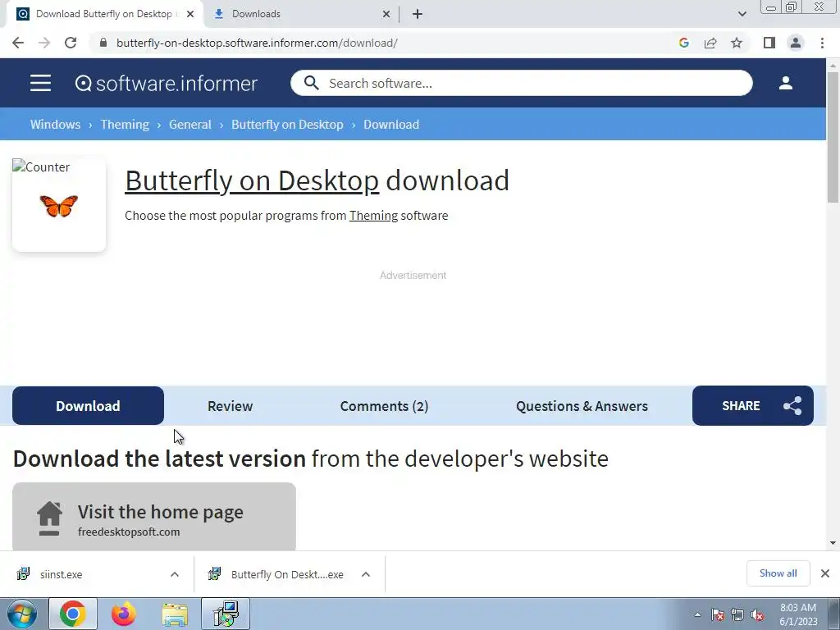Toggle the browser side panel
Image resolution: width=840 pixels, height=630 pixels.
769,43
